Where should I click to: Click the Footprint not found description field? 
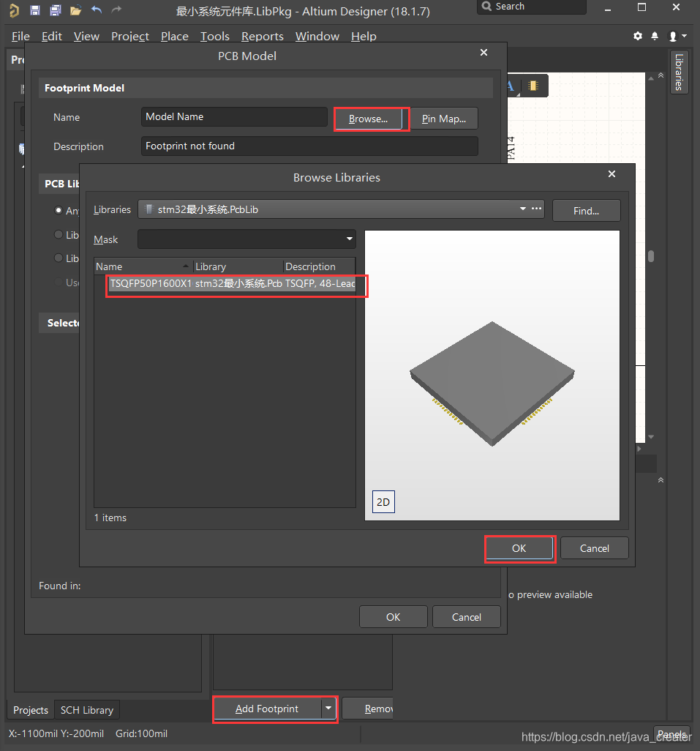(309, 146)
